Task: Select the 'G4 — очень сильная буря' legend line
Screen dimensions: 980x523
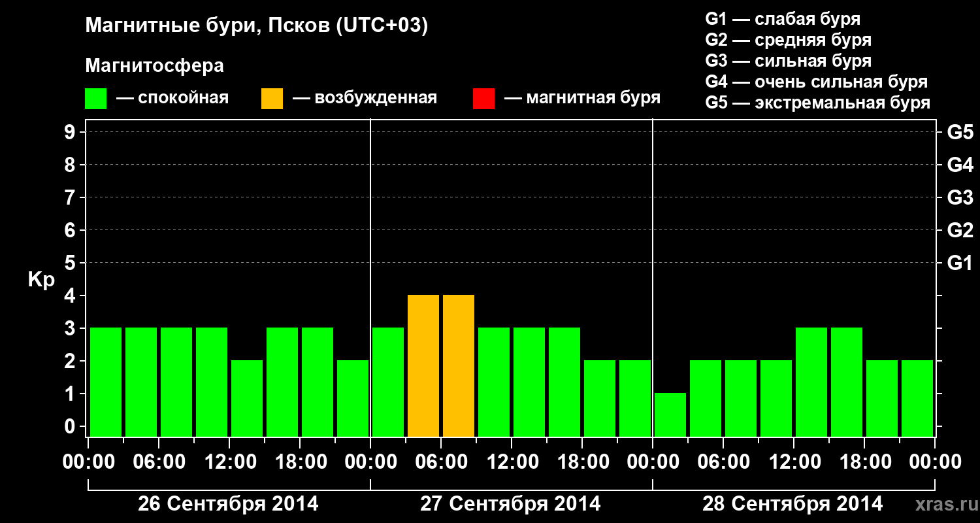Action: (x=817, y=82)
